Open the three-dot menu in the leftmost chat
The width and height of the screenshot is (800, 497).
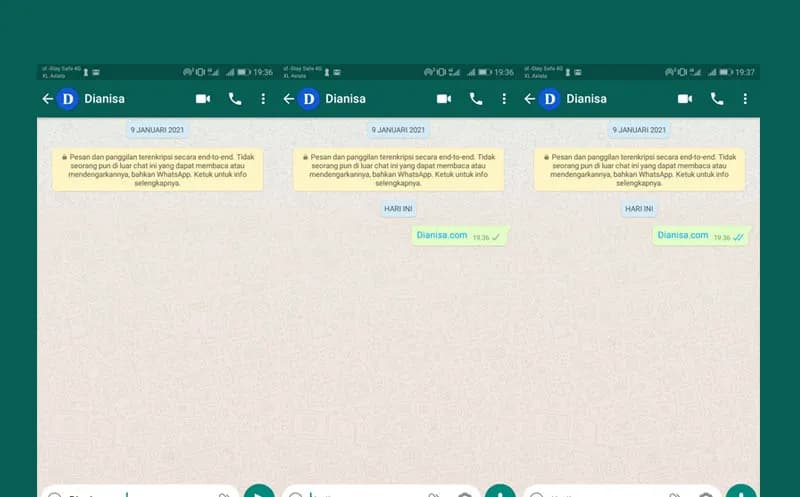(263, 99)
